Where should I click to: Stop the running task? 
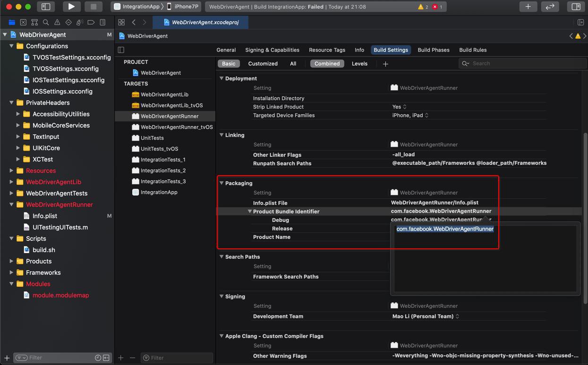[94, 7]
